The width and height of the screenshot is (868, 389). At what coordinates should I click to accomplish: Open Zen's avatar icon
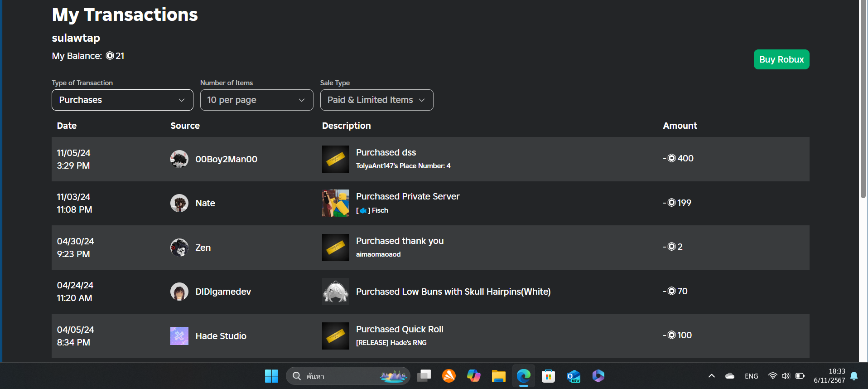click(179, 248)
